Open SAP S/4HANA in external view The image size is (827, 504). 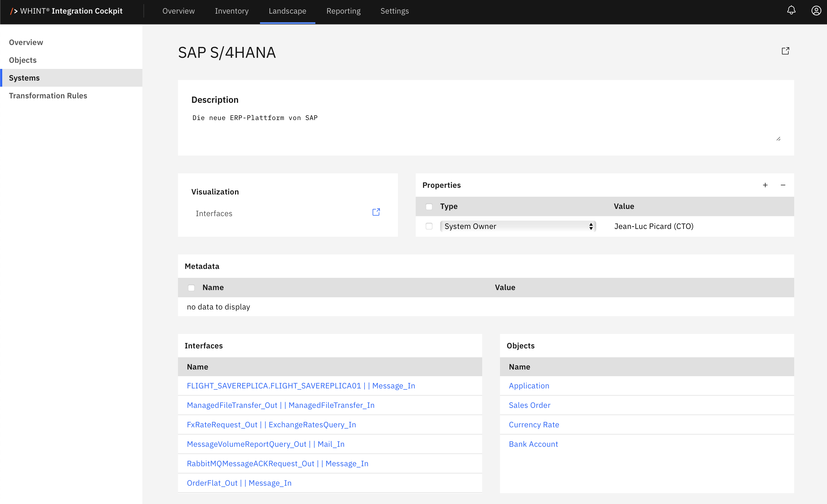[x=785, y=51]
